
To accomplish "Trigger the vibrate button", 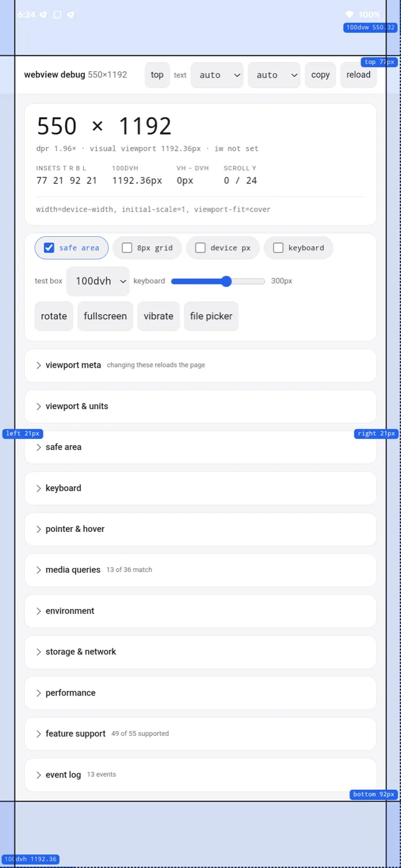I will [x=158, y=316].
